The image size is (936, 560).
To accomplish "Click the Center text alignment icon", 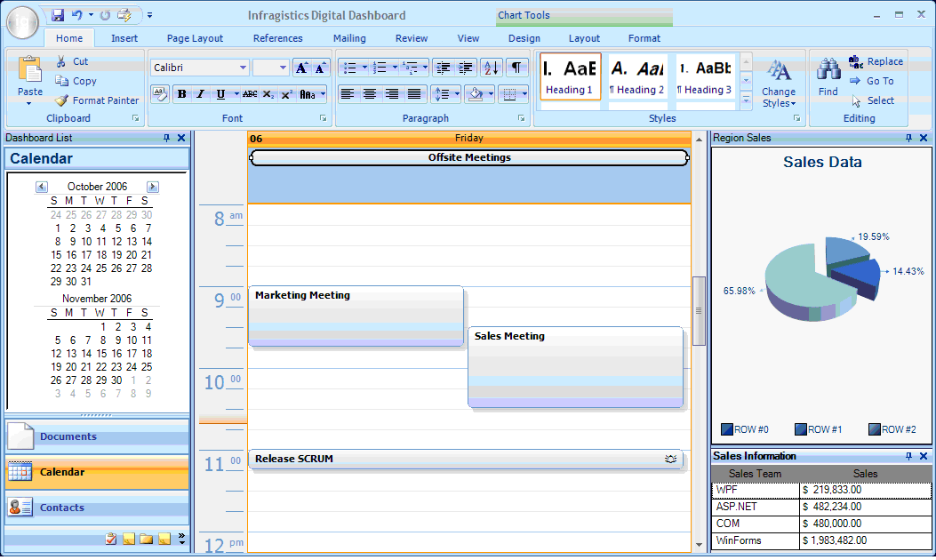I will (370, 93).
